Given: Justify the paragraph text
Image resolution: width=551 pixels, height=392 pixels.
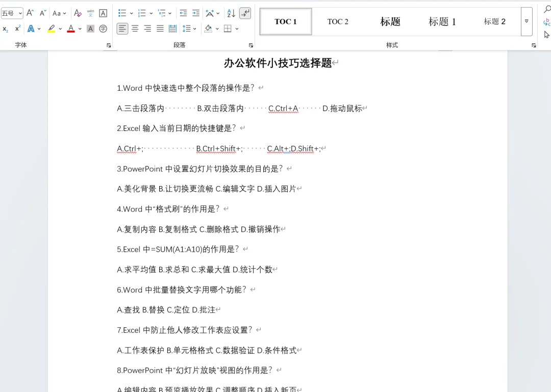Looking at the screenshot, I should click(x=160, y=29).
